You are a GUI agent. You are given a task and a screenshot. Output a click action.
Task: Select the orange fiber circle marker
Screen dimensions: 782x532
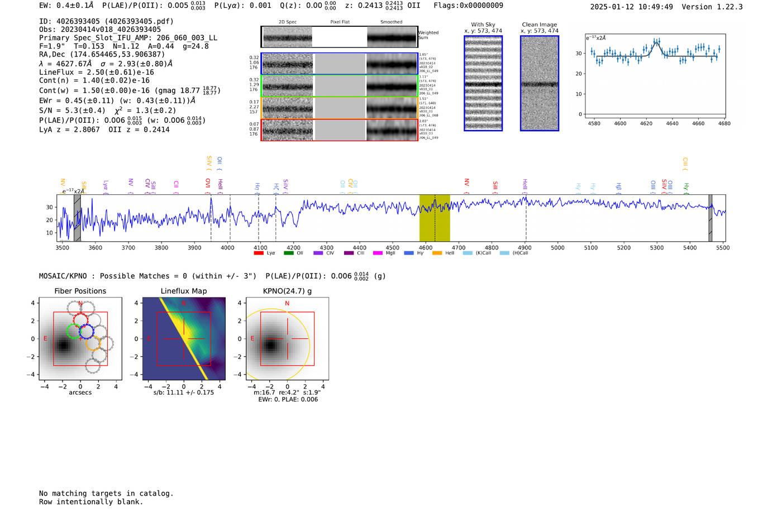93,343
